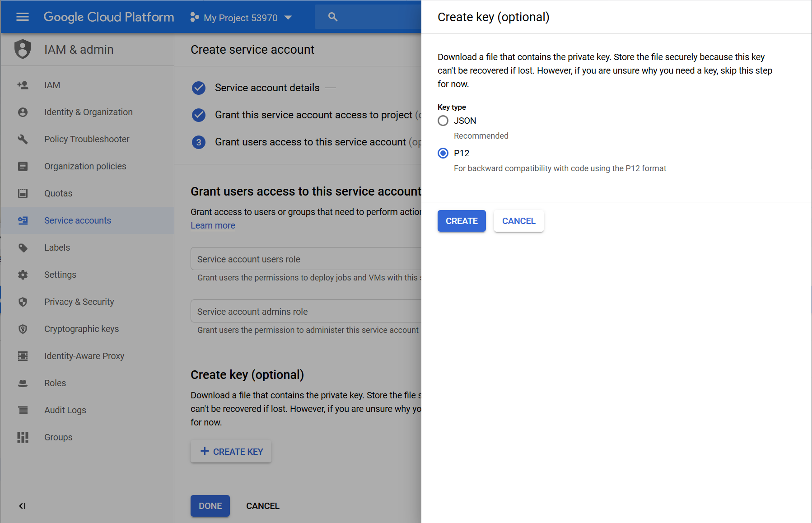Click the search magnifier icon
This screenshot has height=523, width=812.
[x=333, y=17]
